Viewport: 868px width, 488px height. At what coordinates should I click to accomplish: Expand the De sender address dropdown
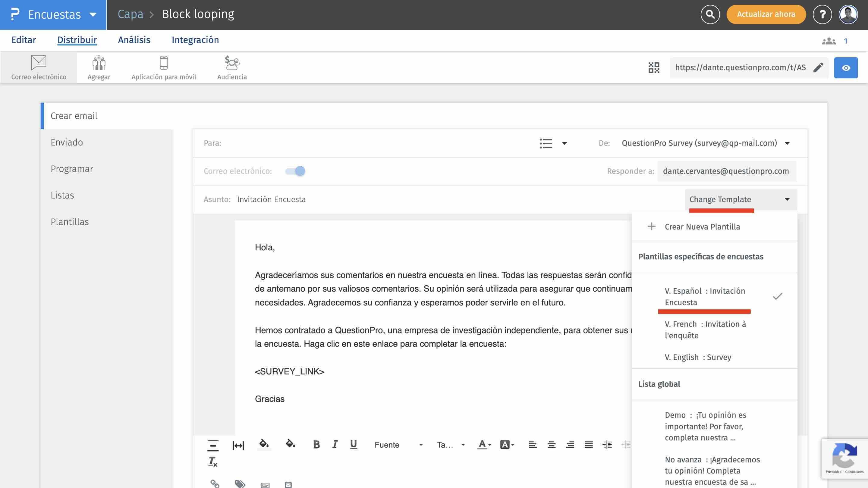pos(788,143)
